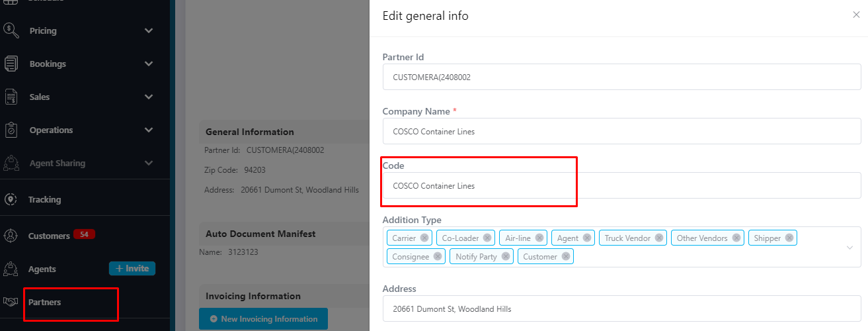The width and height of the screenshot is (868, 331).
Task: Click the Customers count badge 54
Action: [x=83, y=234]
